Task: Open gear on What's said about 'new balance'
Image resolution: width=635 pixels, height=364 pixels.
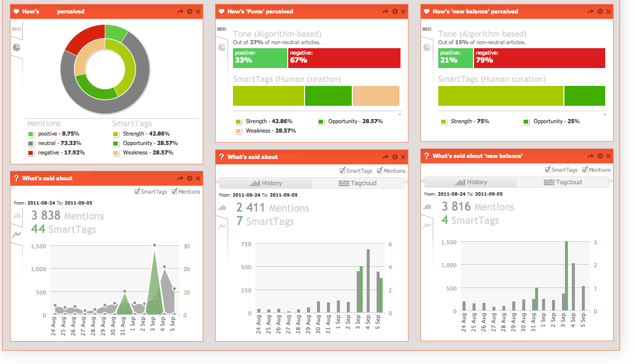Action: 600,156
